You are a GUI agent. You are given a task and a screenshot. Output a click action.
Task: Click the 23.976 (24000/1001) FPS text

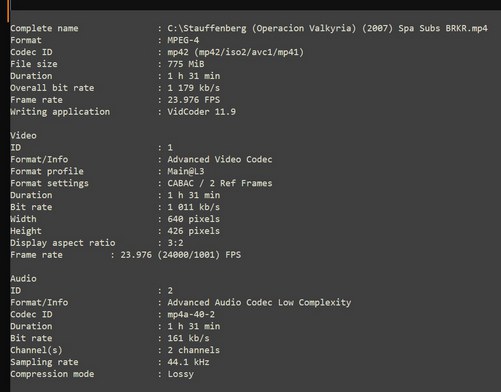[181, 255]
